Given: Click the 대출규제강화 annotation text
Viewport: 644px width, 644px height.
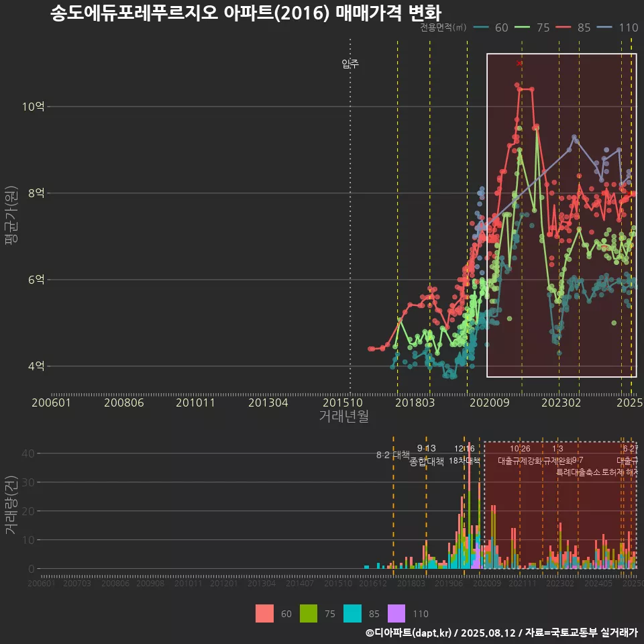Looking at the screenshot, I should (520, 461).
